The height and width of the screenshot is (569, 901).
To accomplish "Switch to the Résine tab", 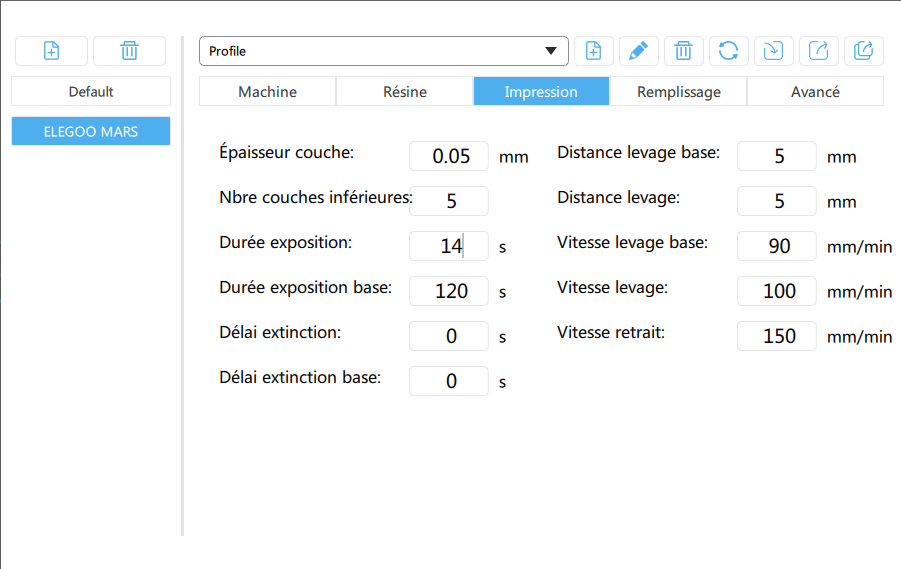I will pyautogui.click(x=405, y=91).
